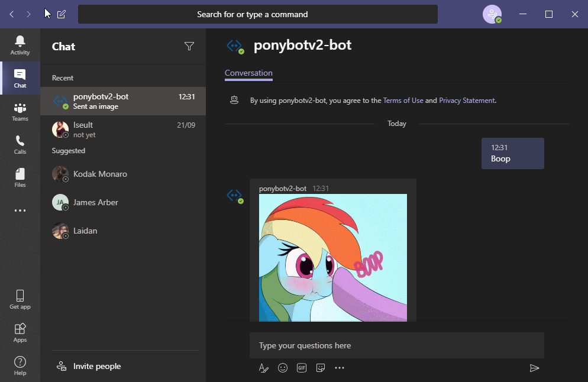Click Invite people
Screen dimensions: 588x382
point(89,366)
